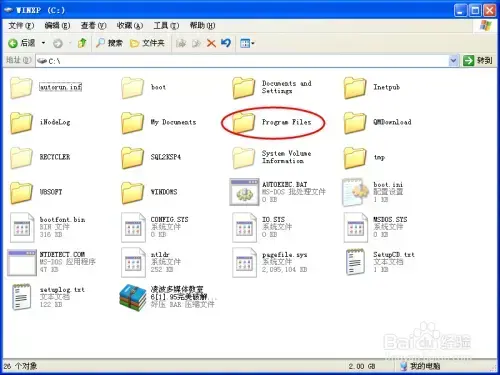Click the blue Undo toolbar icon
Viewport: 500px width, 375px height.
point(226,43)
